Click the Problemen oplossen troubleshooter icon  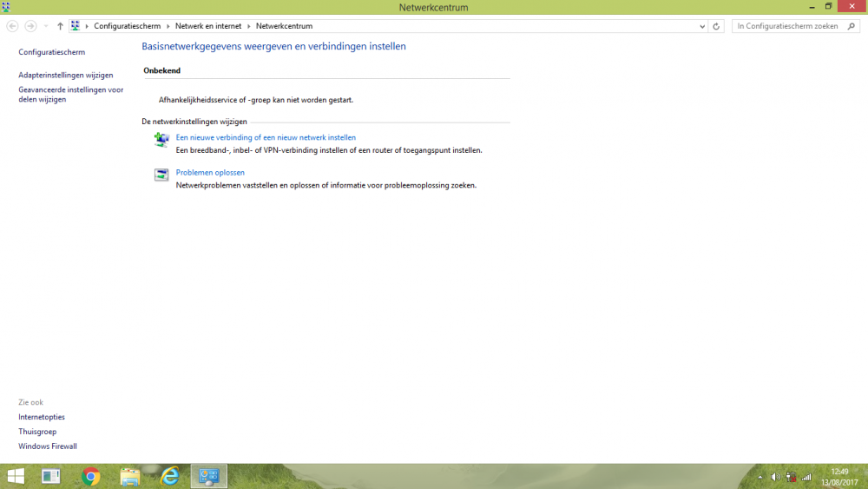tap(161, 175)
